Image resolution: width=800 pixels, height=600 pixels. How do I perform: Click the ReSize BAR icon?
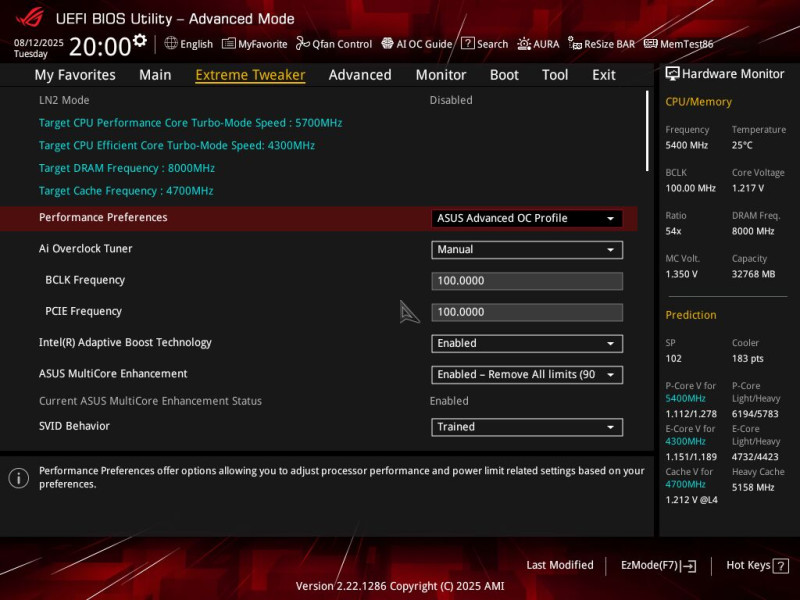click(575, 44)
